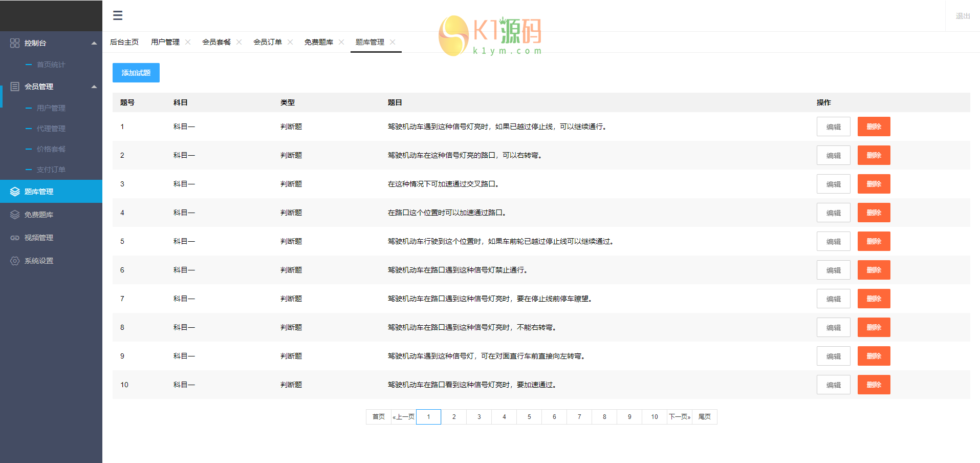980x463 pixels.
Task: Go to pagination page 7
Action: point(579,417)
